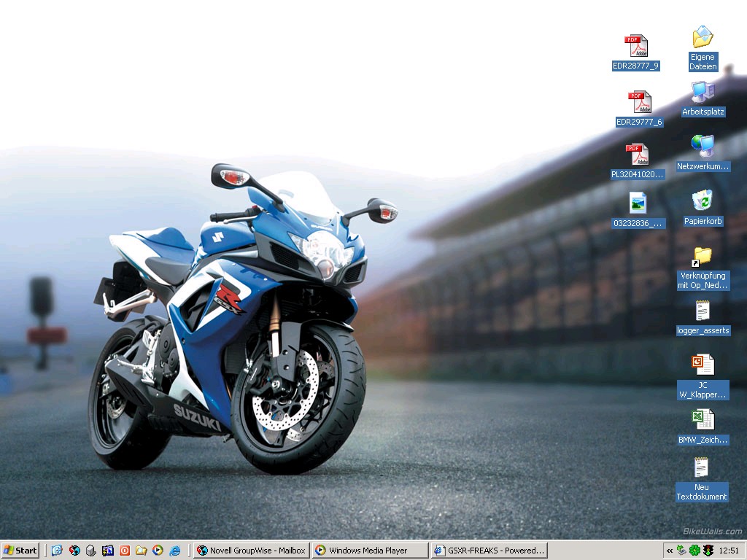Open the Start menu
The image size is (747, 560).
coord(20,551)
